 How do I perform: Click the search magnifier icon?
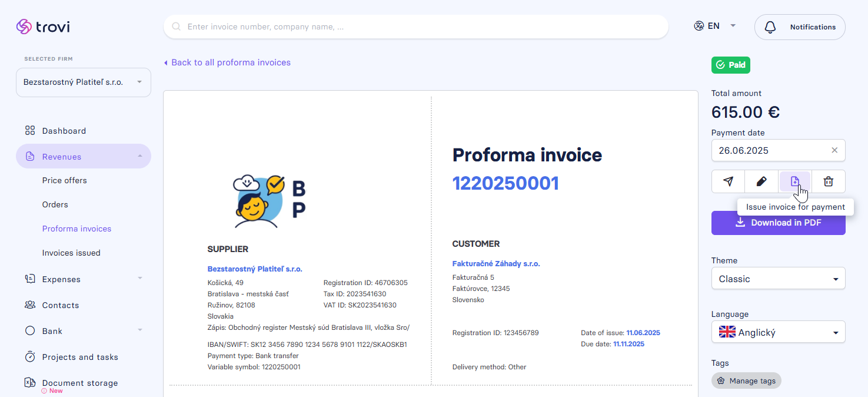(x=176, y=27)
